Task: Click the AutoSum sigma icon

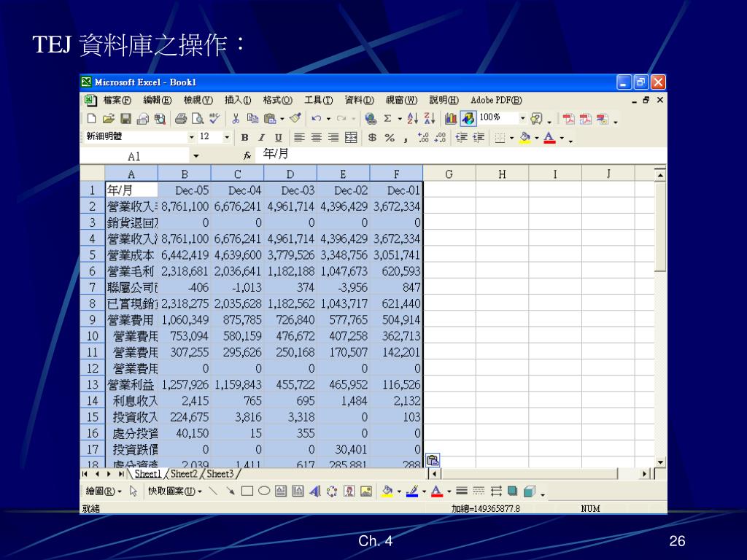Action: click(387, 119)
